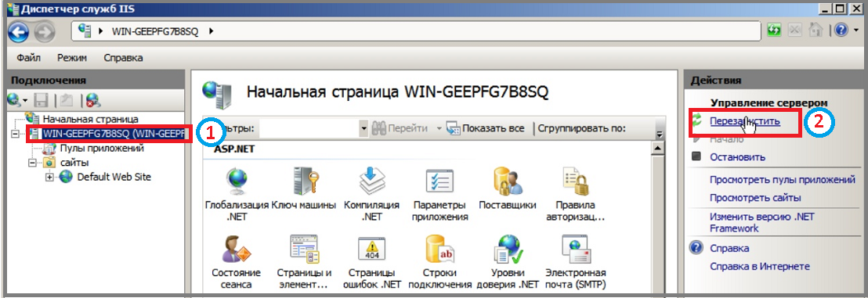The width and height of the screenshot is (868, 298).
Task: Select Default Web Site in the tree
Action: [114, 177]
